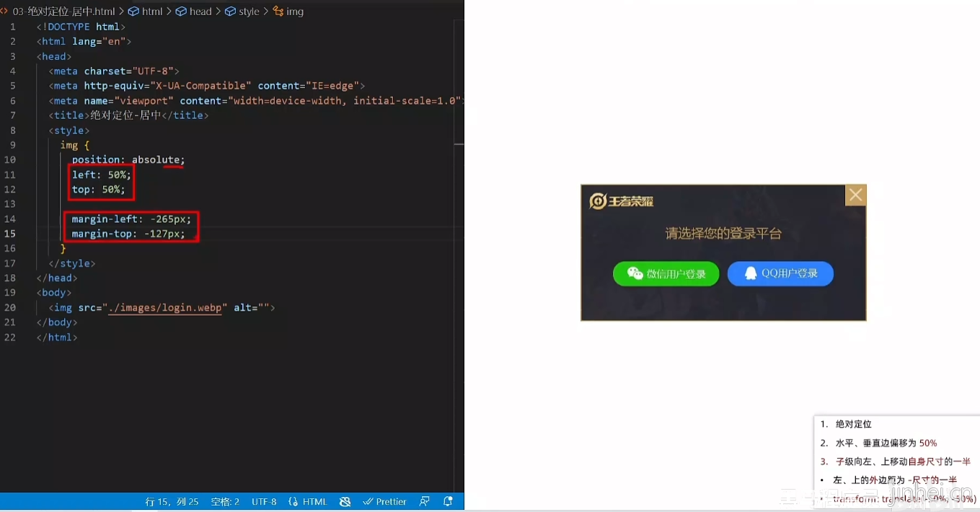Click the note 左、上的外边距为 -尺寸的一半

click(895, 480)
